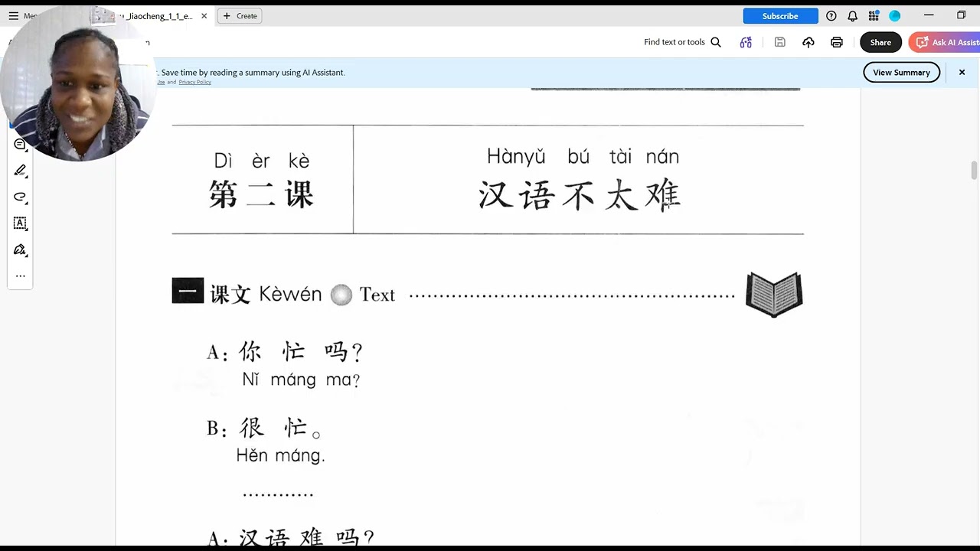This screenshot has width=980, height=551.
Task: Select the highlighter pen tool
Action: [x=20, y=170]
